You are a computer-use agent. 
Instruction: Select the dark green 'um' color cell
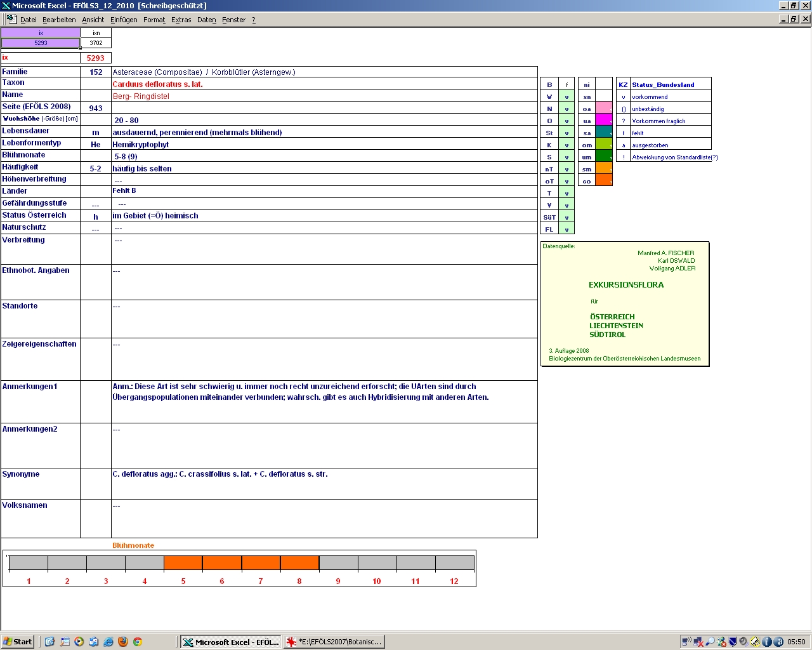[604, 157]
